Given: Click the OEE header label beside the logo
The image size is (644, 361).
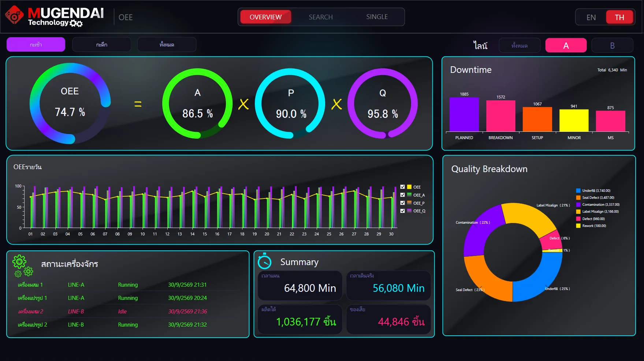Looking at the screenshot, I should click(x=126, y=17).
